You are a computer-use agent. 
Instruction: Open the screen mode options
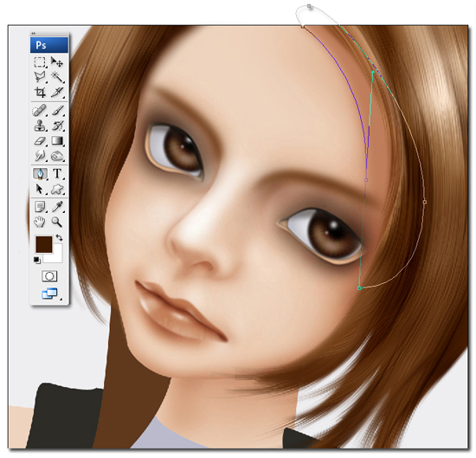point(49,294)
